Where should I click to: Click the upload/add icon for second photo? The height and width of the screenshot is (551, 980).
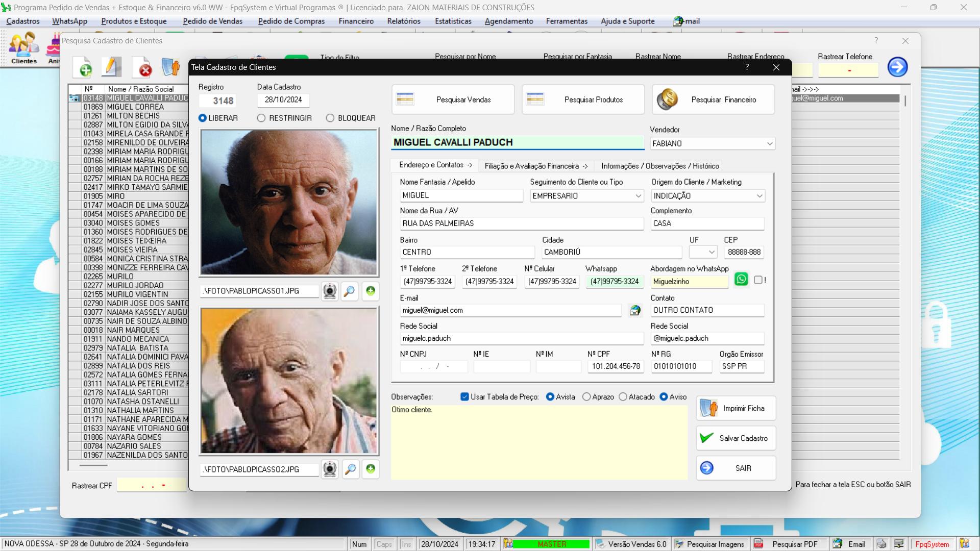click(370, 469)
